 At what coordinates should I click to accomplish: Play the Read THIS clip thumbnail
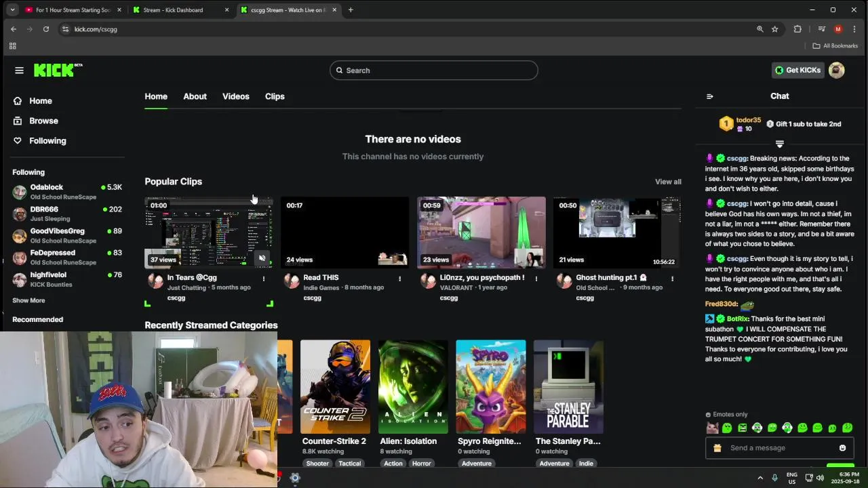[x=345, y=232]
